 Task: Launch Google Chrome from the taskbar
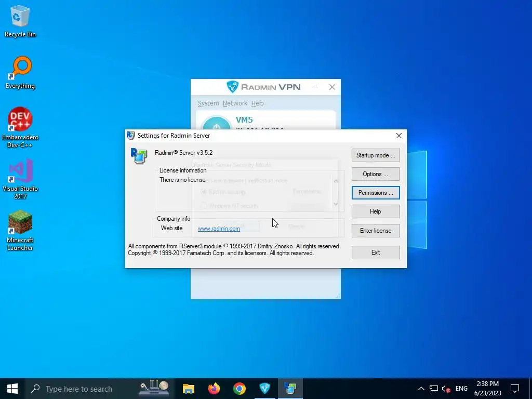tap(239, 389)
